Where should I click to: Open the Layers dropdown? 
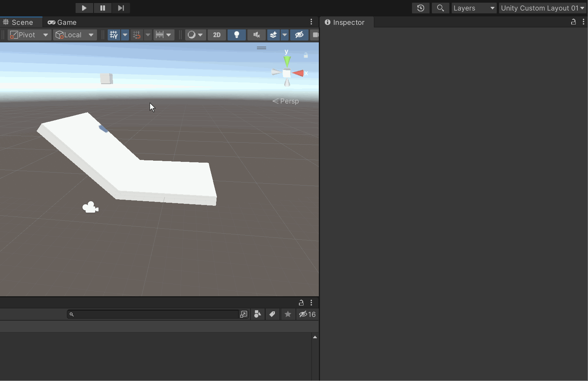tap(474, 8)
